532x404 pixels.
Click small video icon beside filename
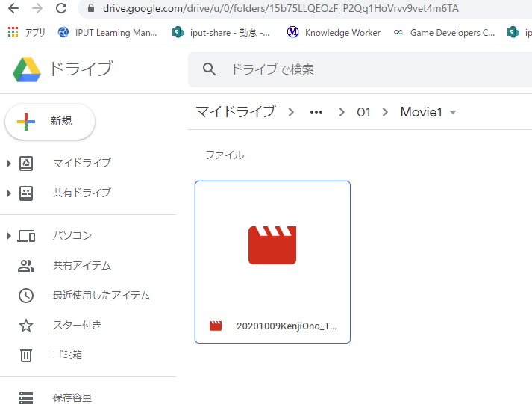click(x=216, y=326)
